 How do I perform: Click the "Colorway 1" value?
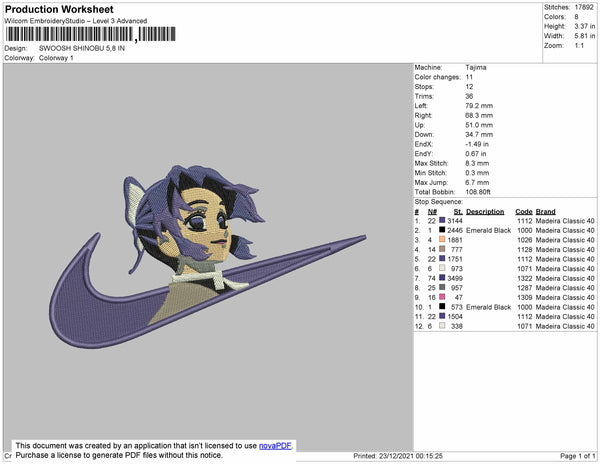click(x=56, y=58)
